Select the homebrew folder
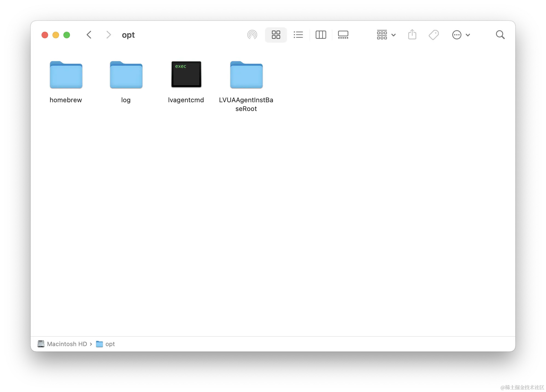The image size is (546, 392). coord(66,75)
